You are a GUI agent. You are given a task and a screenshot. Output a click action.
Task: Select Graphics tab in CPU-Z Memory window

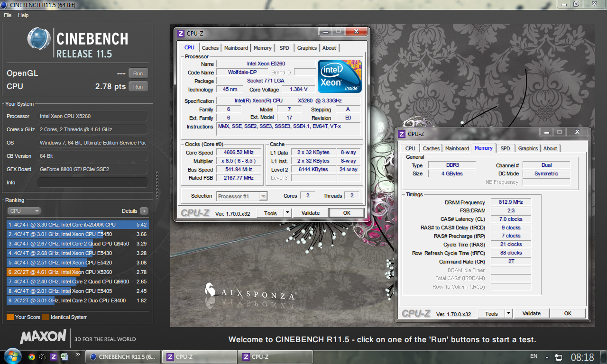528,148
